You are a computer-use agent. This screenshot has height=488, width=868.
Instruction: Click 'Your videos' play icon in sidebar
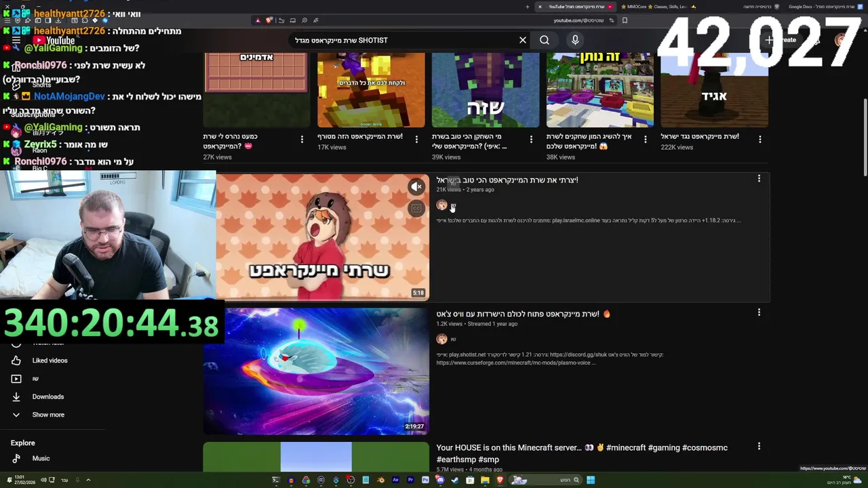pos(16,379)
